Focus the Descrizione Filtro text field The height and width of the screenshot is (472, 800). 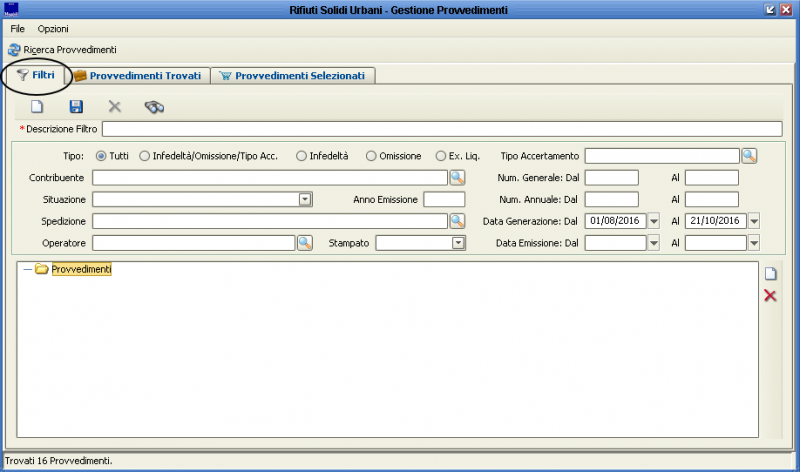pos(442,129)
